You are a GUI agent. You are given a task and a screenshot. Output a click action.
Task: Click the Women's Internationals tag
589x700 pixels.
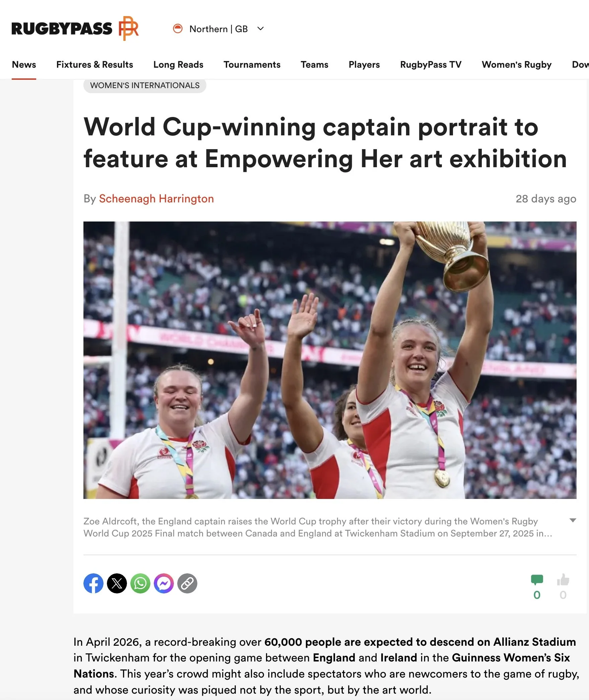click(145, 85)
